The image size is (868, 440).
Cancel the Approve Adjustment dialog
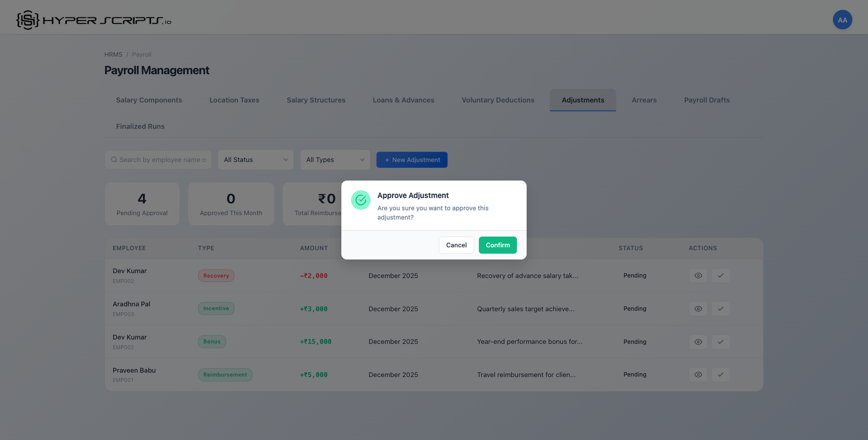point(456,245)
